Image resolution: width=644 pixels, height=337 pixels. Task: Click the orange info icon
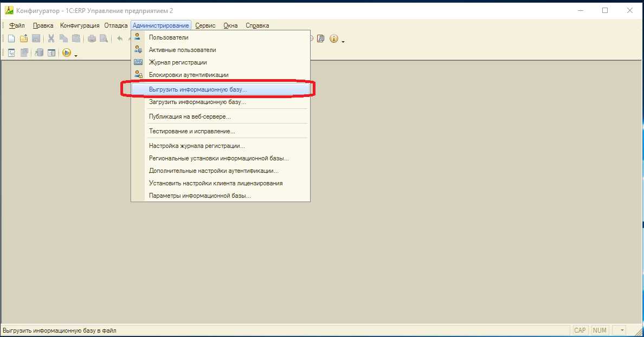[334, 38]
